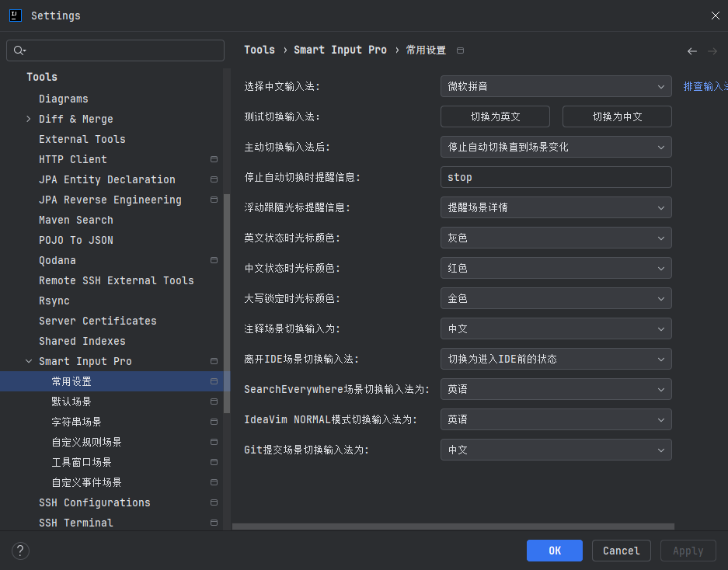Click the 切换为英文 button
Screen dimensions: 728x570
495,116
